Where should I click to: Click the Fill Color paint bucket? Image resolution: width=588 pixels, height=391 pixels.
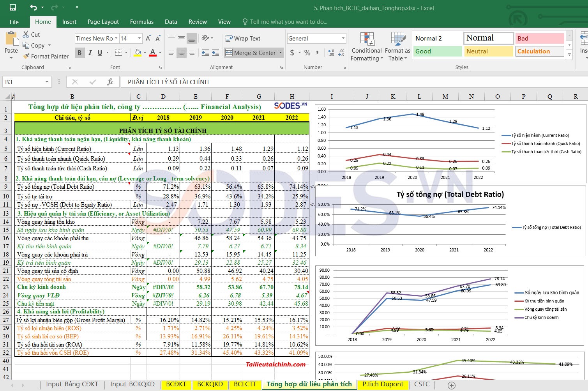tap(138, 53)
